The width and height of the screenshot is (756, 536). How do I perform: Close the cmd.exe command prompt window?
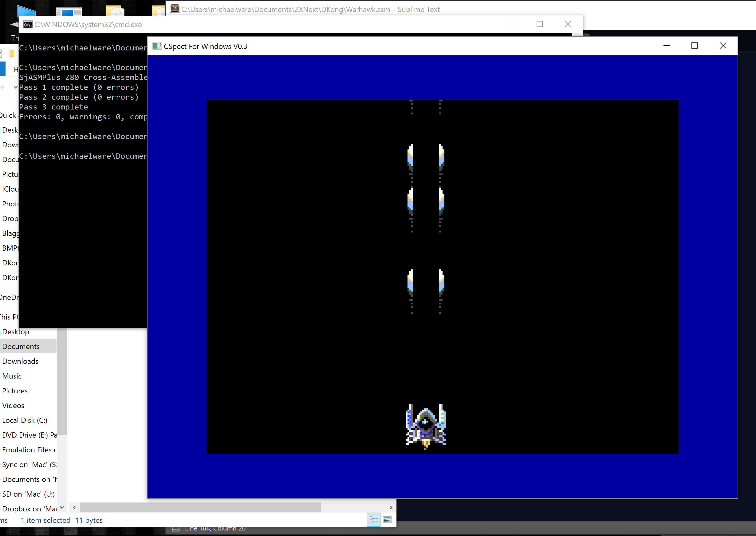click(568, 24)
